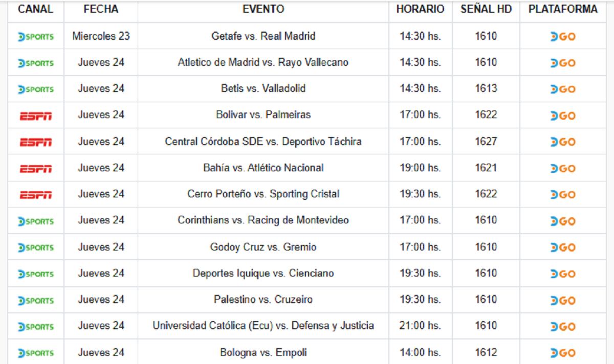Select the PLATAFORMA column header

[x=563, y=10]
